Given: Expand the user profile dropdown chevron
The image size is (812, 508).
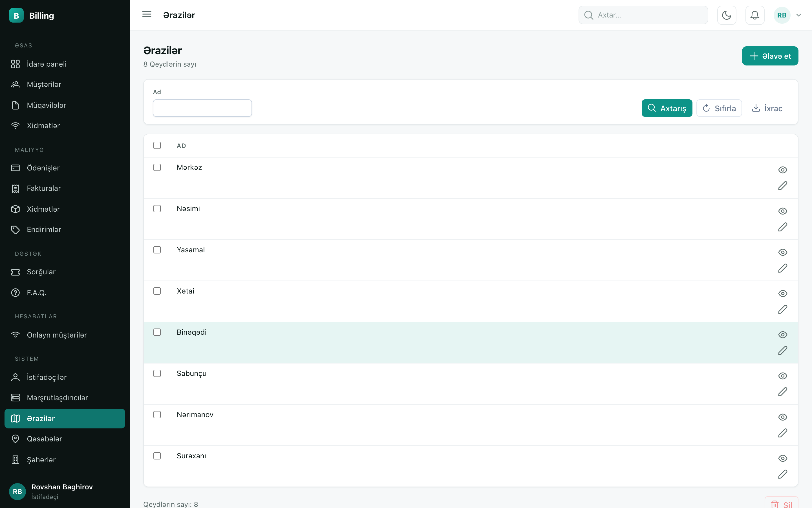Looking at the screenshot, I should (798, 15).
